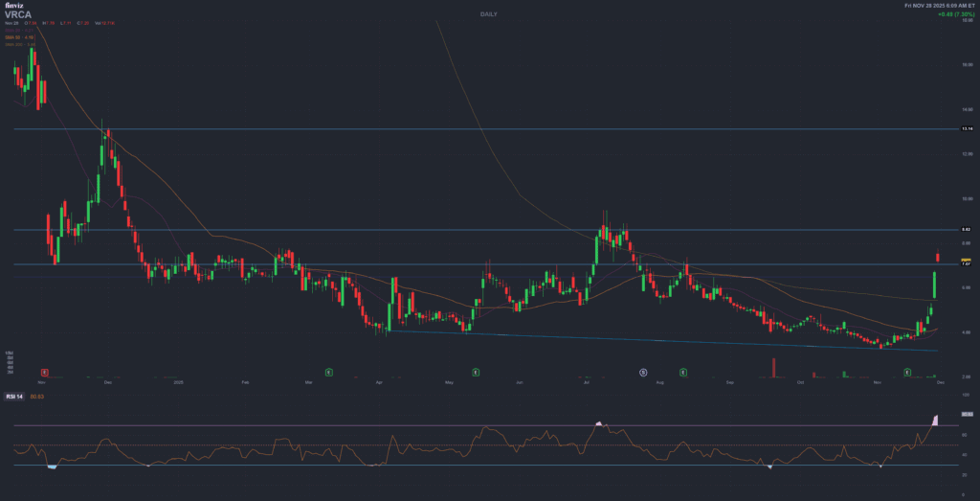Click the RSI value tag on right axis

coord(967,414)
